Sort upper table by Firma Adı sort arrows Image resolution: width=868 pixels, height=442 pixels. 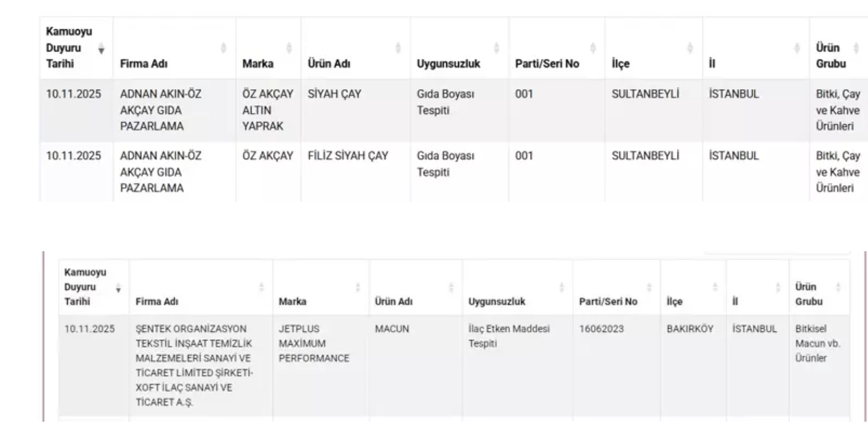tap(223, 49)
